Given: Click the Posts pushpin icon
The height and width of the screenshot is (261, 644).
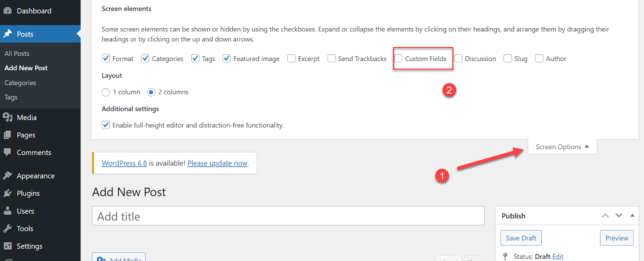Looking at the screenshot, I should point(8,34).
